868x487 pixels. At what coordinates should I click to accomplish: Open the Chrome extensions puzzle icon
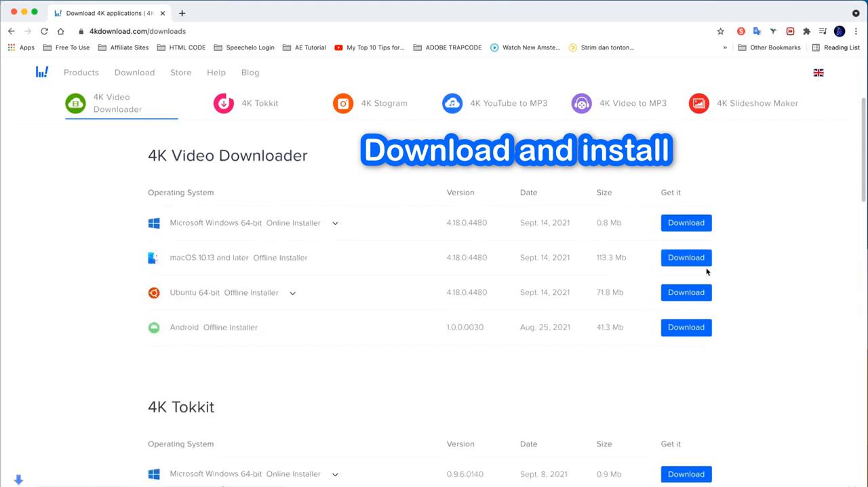(806, 31)
